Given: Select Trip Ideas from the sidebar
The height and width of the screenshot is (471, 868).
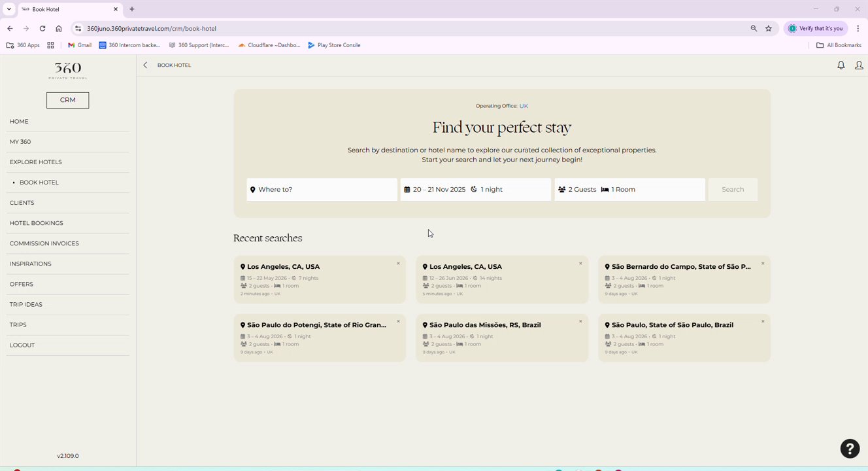Looking at the screenshot, I should tap(26, 304).
